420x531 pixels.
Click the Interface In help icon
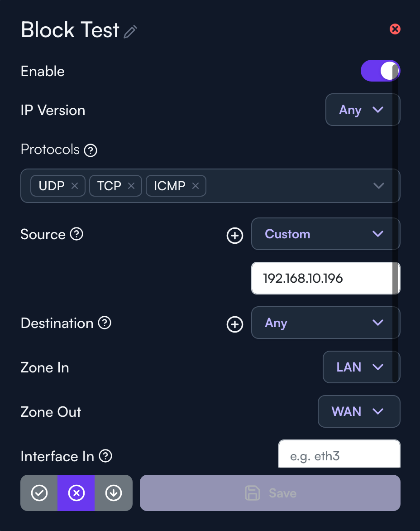[x=105, y=456]
